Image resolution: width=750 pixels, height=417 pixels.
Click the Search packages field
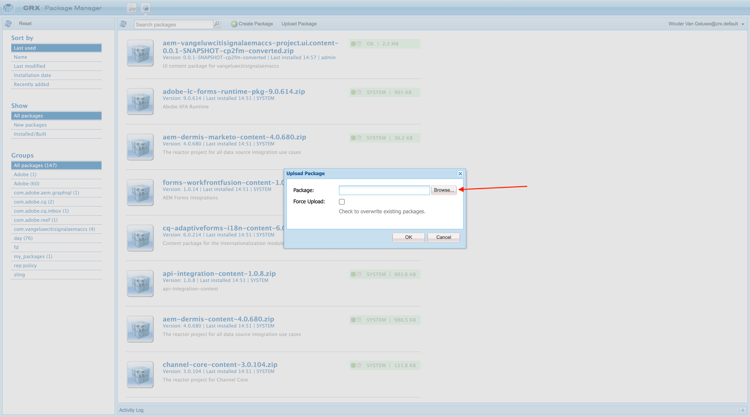coord(174,24)
